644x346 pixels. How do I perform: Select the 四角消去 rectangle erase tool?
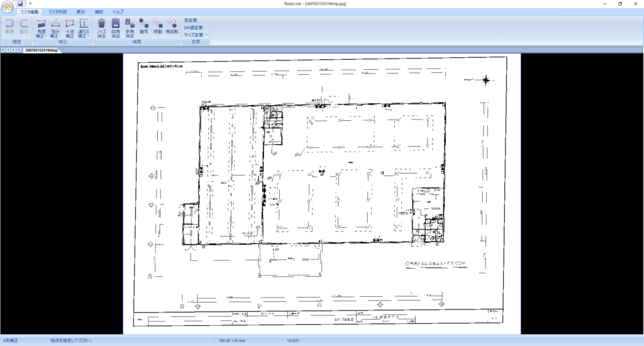(116, 28)
